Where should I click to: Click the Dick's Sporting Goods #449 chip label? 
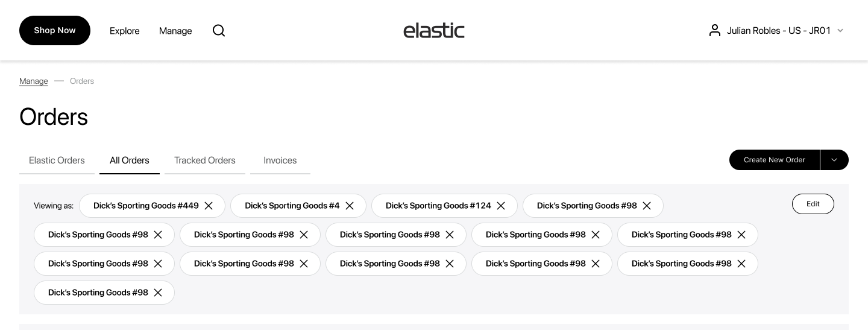146,206
